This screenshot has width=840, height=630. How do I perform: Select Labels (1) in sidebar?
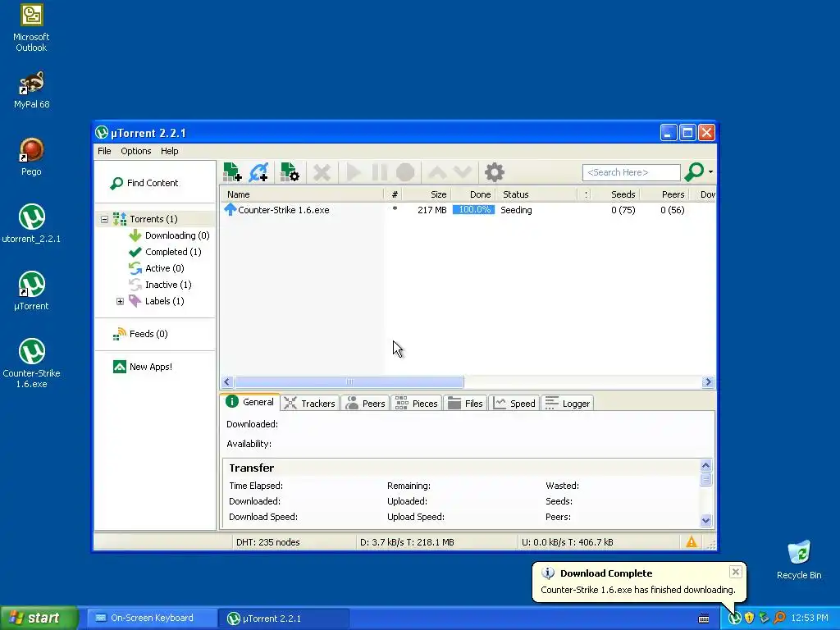[x=157, y=301]
